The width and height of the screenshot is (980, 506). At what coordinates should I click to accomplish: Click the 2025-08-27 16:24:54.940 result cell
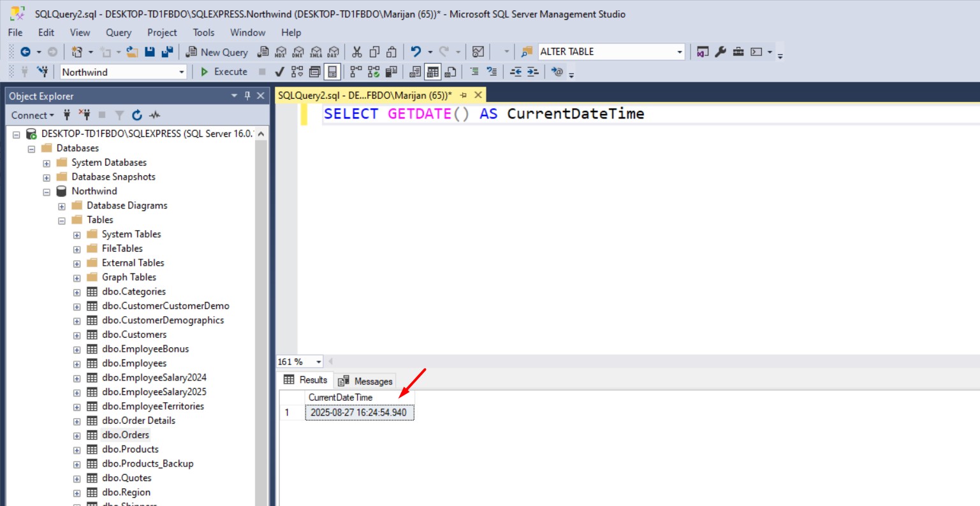pyautogui.click(x=360, y=412)
